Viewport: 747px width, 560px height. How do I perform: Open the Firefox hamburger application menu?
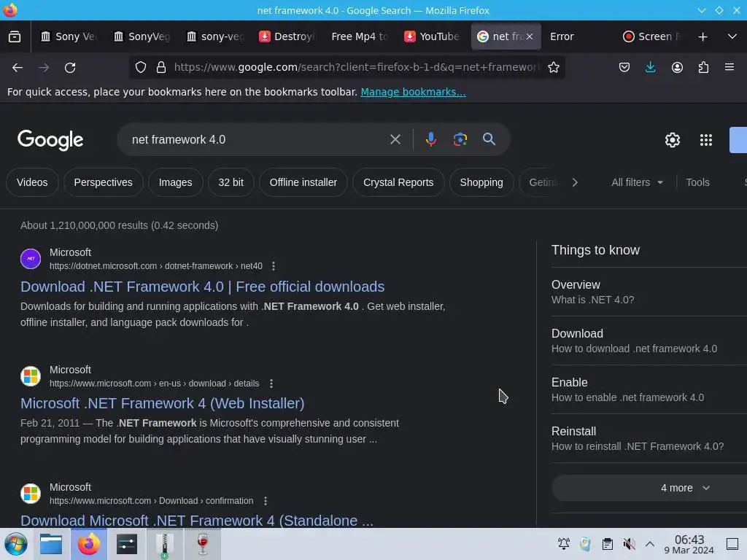[x=729, y=68]
